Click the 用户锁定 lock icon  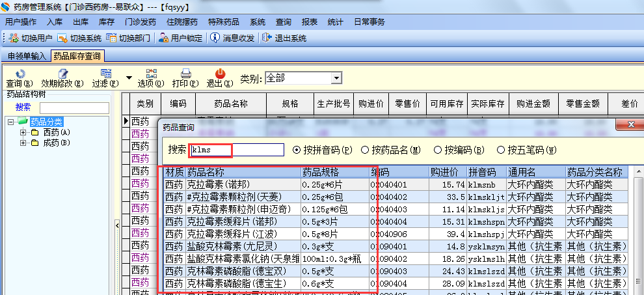pyautogui.click(x=163, y=38)
